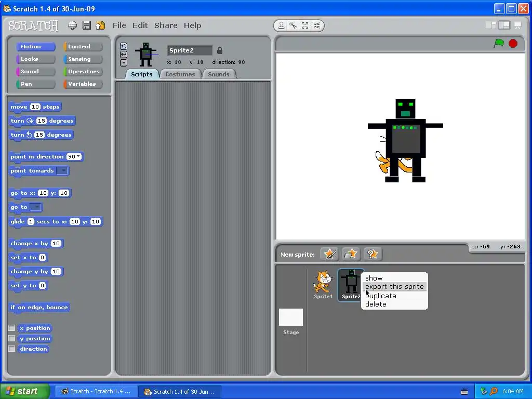532x399 pixels.
Task: Enter presentation mode
Action: point(518,25)
